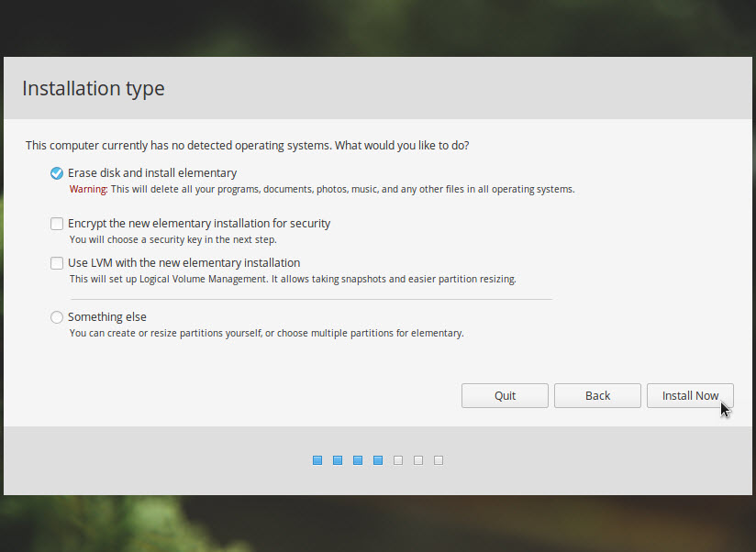Go back with the Back button

(597, 395)
